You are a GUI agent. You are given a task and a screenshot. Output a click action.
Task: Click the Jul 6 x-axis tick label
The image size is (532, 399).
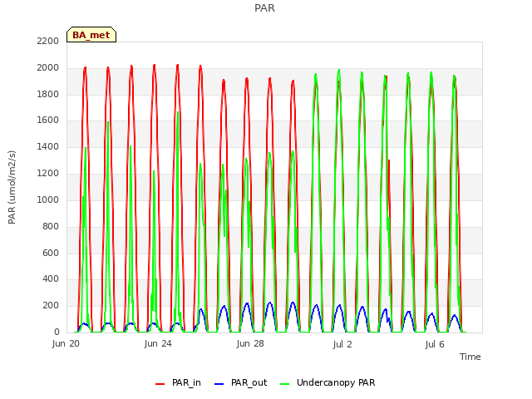[x=435, y=344]
